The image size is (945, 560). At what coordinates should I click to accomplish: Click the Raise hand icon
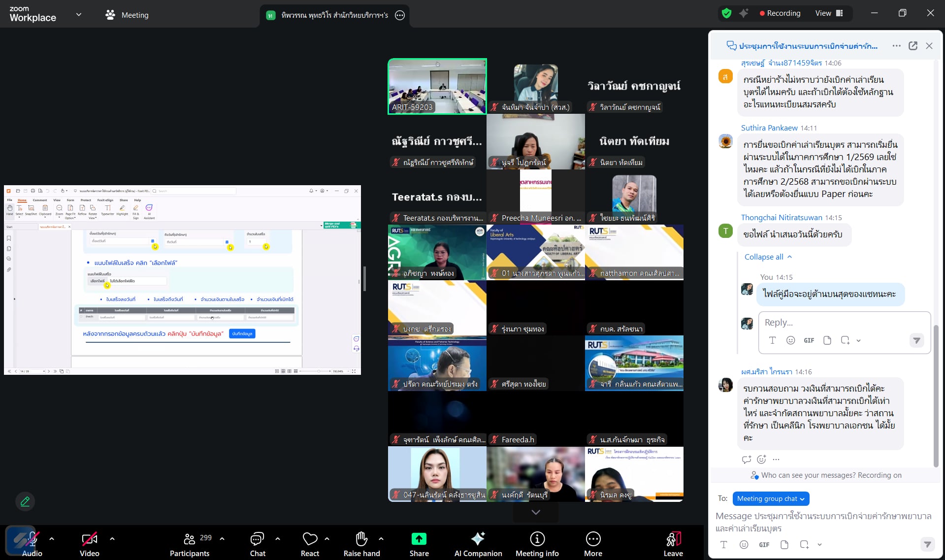[361, 539]
